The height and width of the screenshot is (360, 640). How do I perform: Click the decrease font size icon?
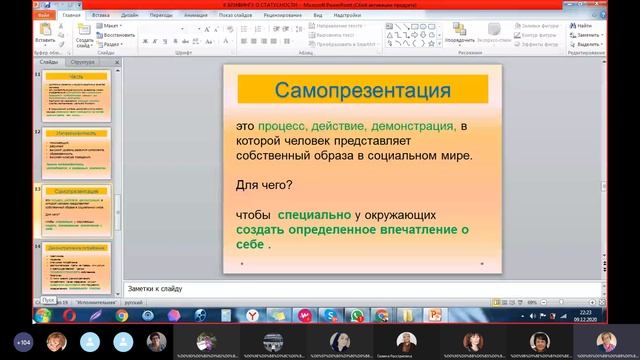coord(216,29)
